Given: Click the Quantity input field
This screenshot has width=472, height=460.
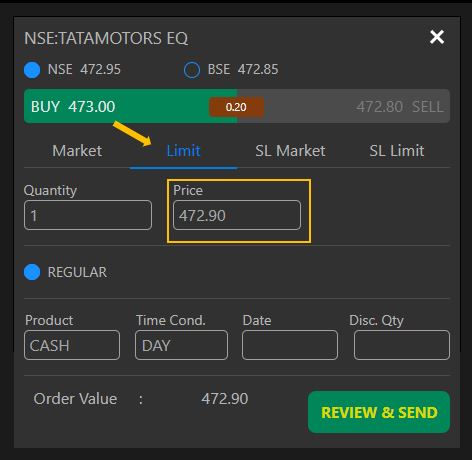Looking at the screenshot, I should pyautogui.click(x=88, y=215).
